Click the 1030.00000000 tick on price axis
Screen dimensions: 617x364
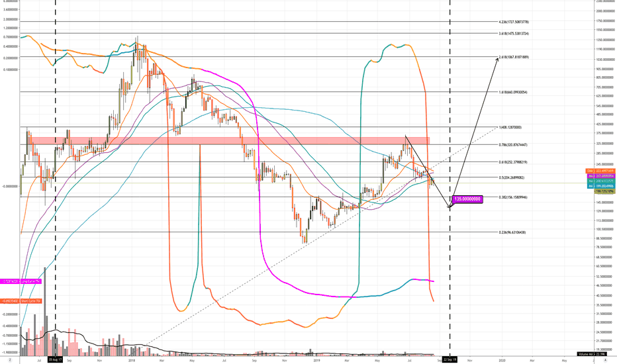point(606,60)
